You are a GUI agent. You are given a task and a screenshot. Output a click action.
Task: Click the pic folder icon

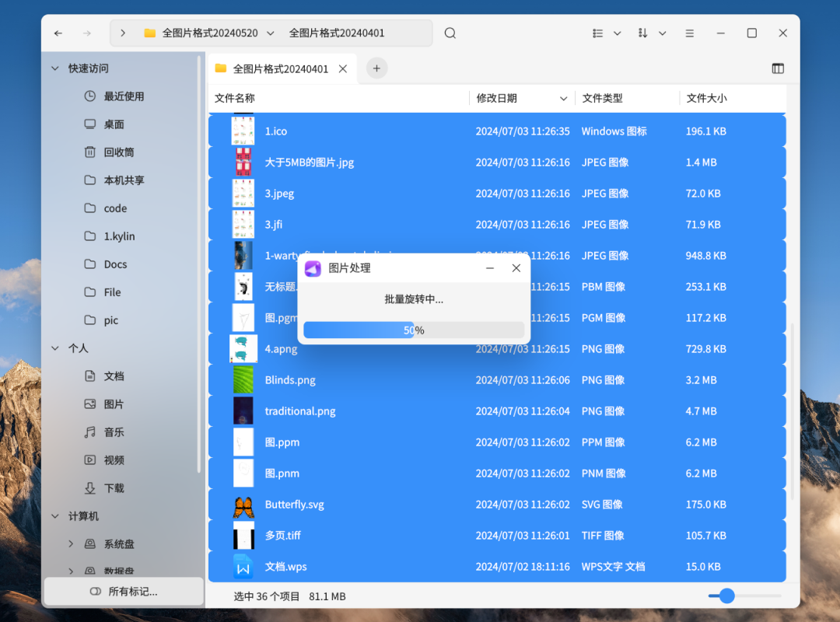click(90, 320)
